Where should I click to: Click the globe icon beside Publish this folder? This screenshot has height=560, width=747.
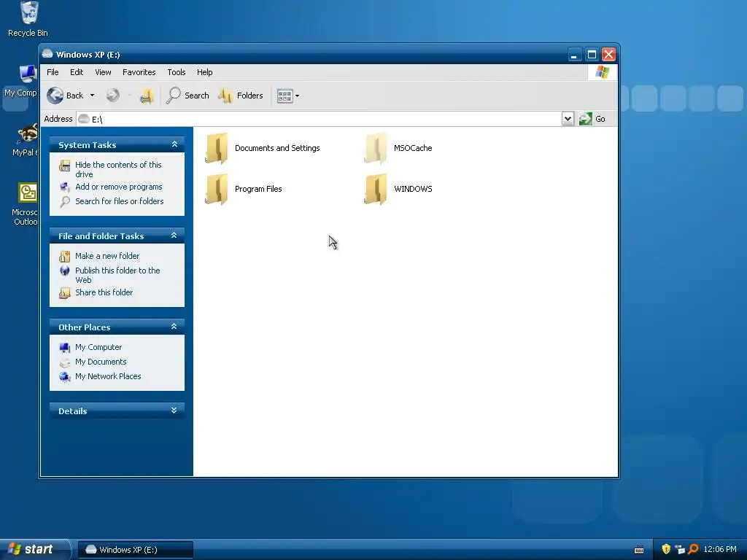point(65,271)
